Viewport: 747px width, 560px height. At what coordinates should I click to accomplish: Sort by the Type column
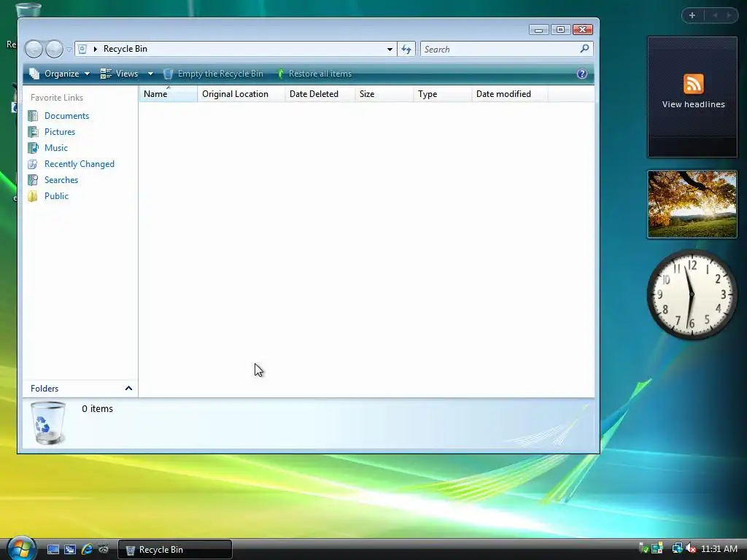(x=443, y=94)
